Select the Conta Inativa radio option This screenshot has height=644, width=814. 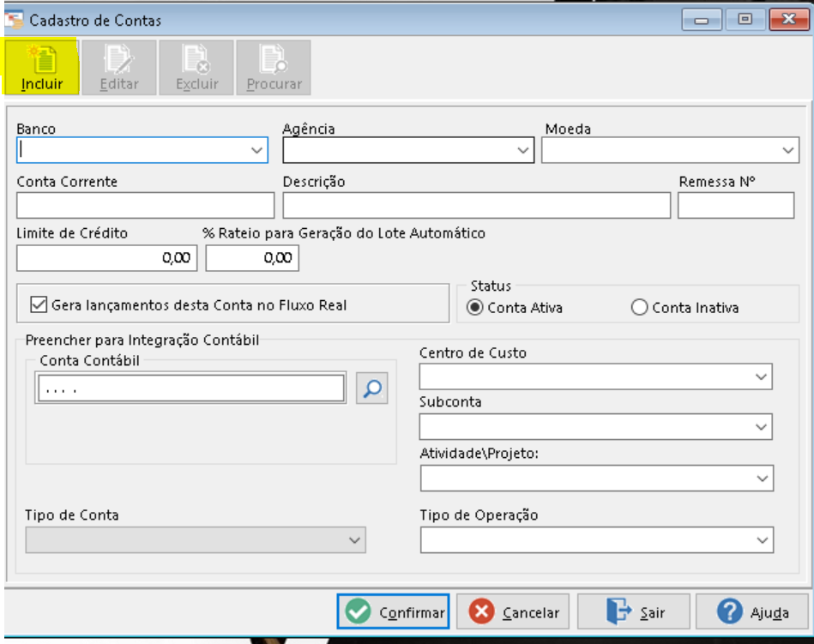[639, 307]
